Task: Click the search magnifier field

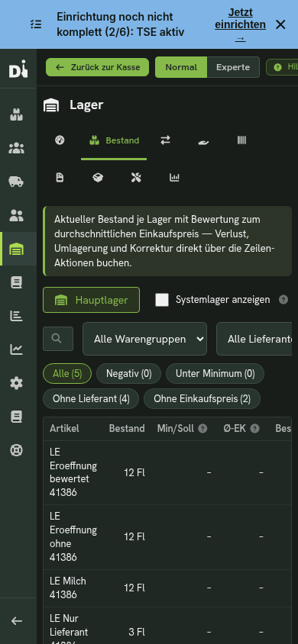Action: point(58,339)
